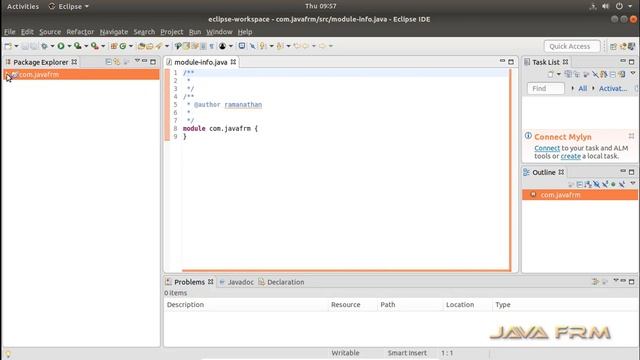Toggle Show Whitespace Characters in toolbar
640x360 pixels.
pyautogui.click(x=211, y=46)
